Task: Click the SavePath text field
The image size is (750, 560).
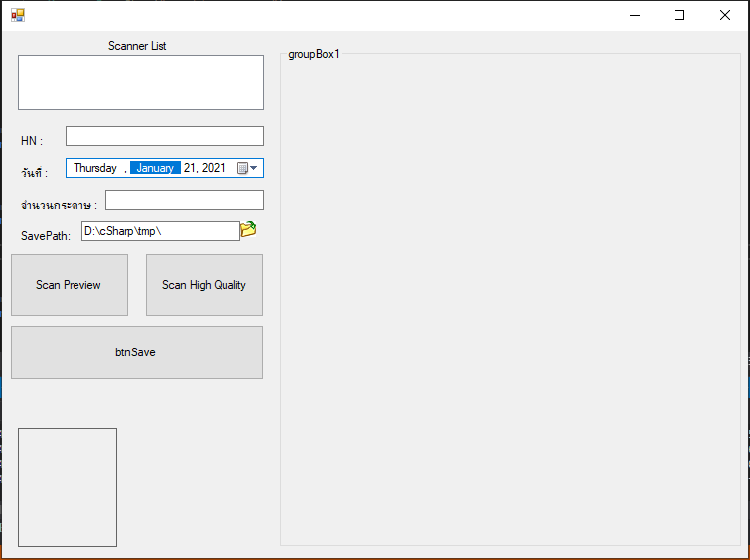Action: 161,231
